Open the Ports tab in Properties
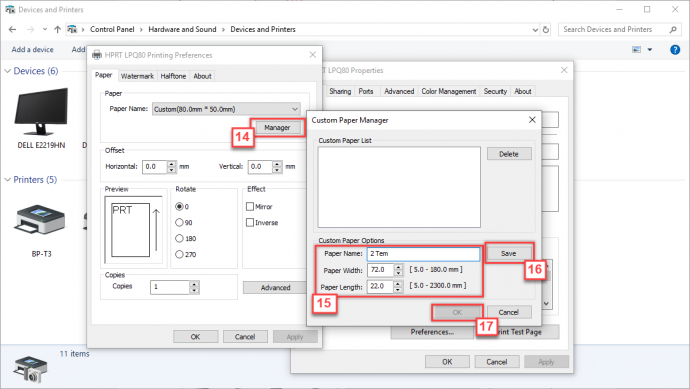 tap(366, 91)
